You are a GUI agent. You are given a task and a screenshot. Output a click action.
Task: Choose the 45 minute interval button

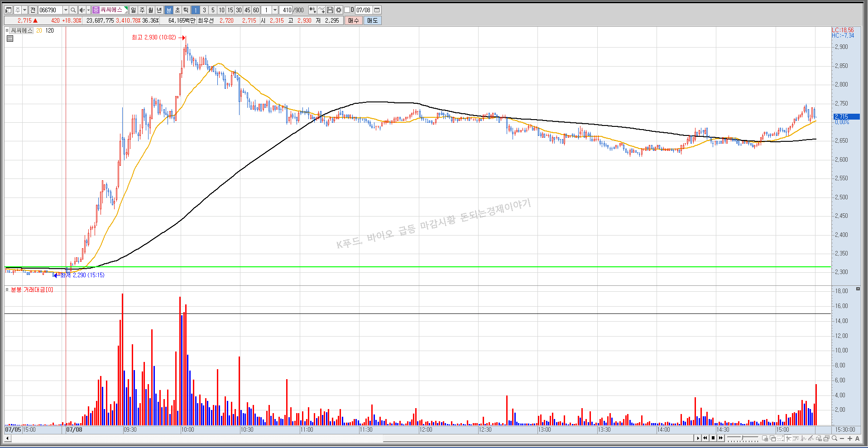click(247, 10)
